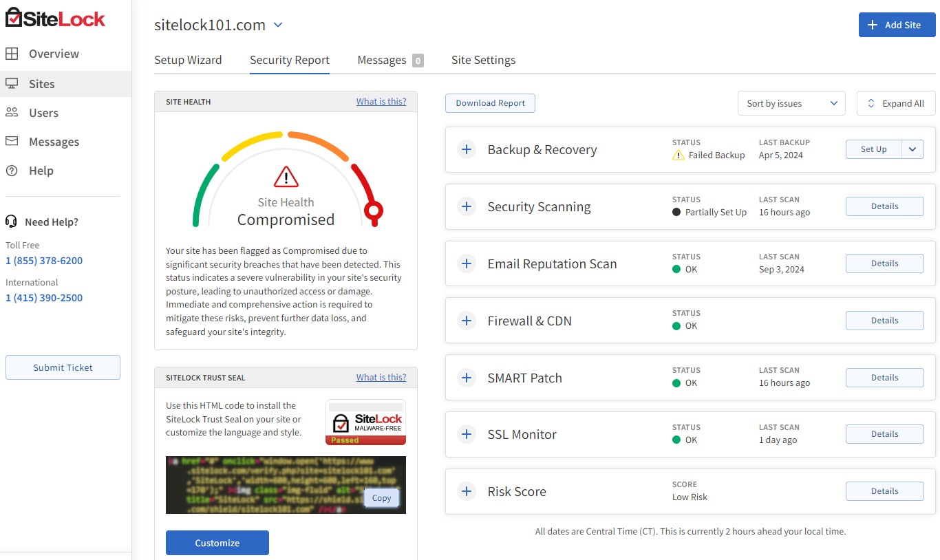The width and height of the screenshot is (940, 560).
Task: Click the Messages envelope icon
Action: (12, 142)
